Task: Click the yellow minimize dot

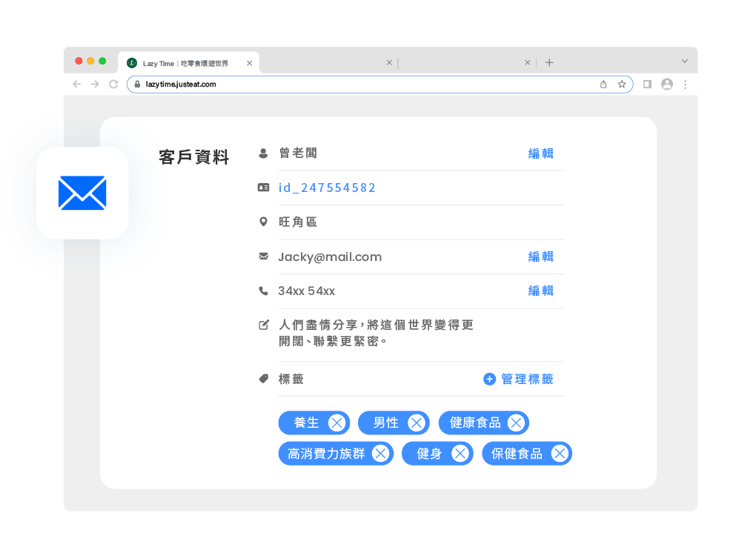Action: [90, 61]
